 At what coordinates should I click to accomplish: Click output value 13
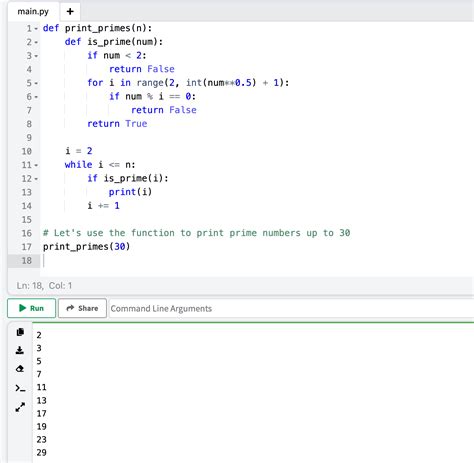42,400
